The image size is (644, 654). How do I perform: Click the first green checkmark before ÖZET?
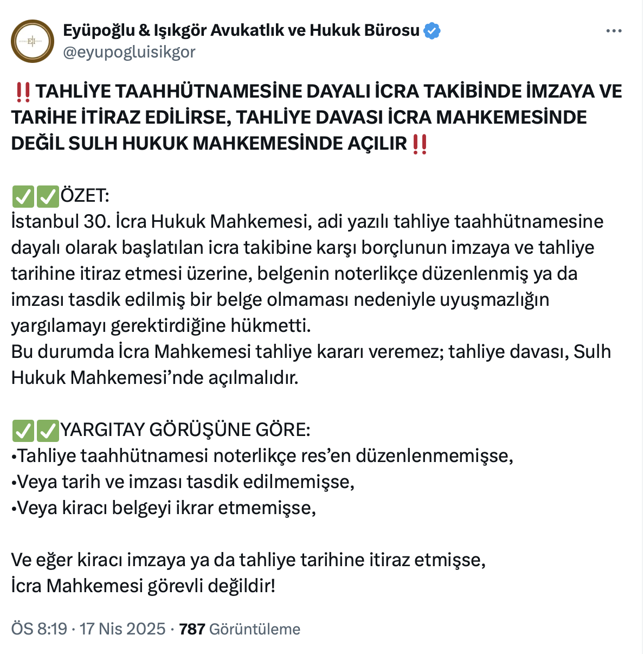pyautogui.click(x=23, y=196)
